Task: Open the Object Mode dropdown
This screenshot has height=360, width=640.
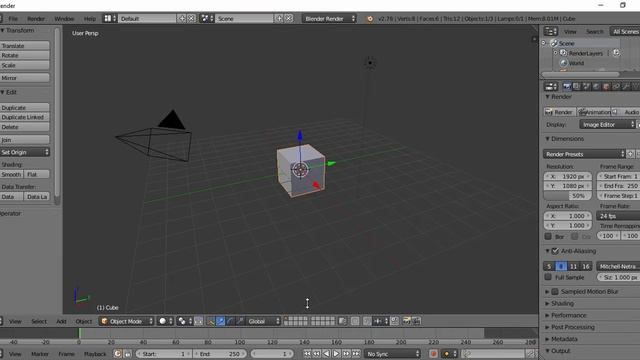Action: [127, 322]
